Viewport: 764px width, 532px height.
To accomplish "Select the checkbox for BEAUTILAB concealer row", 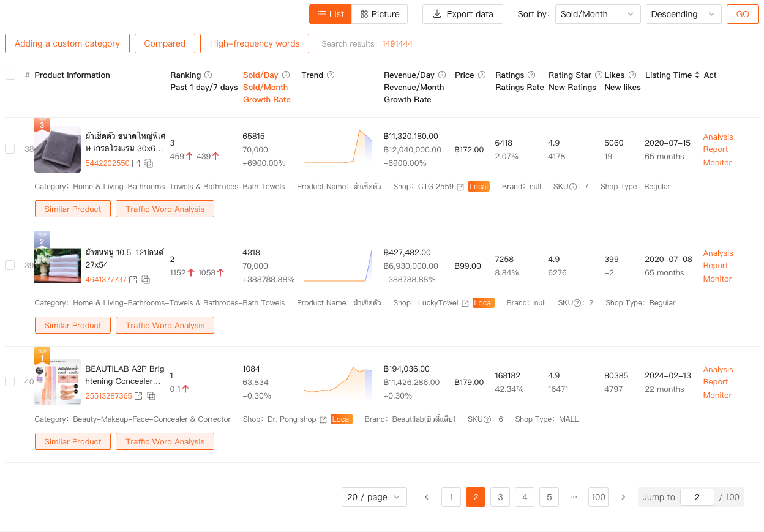I will coord(10,381).
